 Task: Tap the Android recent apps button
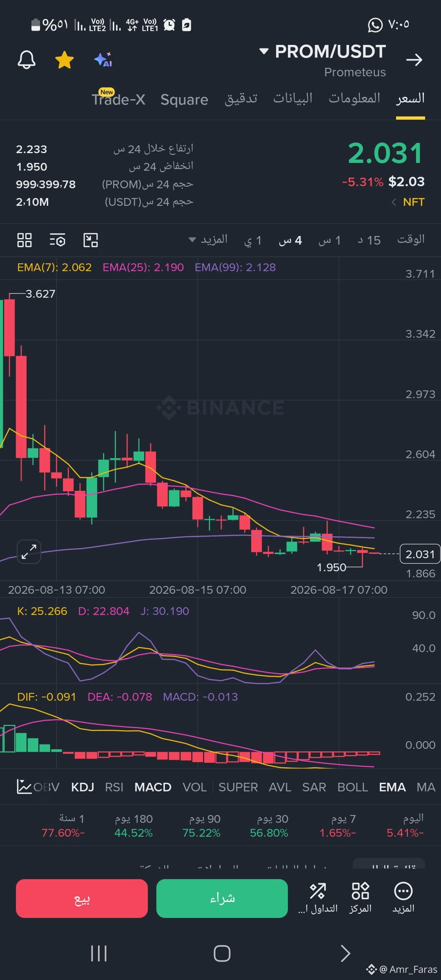(99, 953)
